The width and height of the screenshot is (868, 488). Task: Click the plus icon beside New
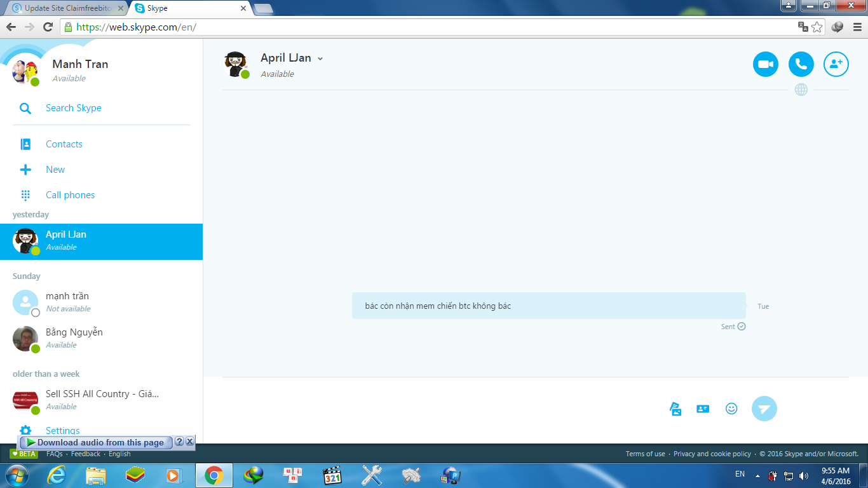25,170
